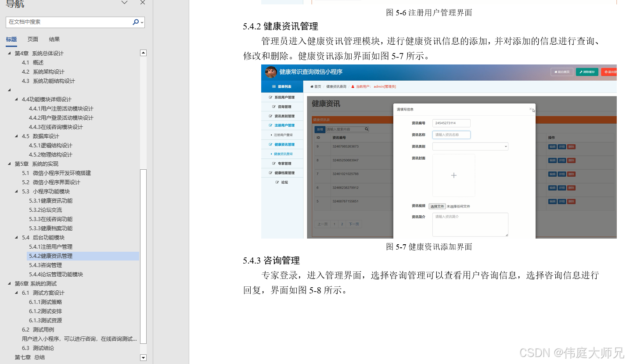Image resolution: width=626 pixels, height=364 pixels.
Task: Click the paragraph starting '管理员进入健康资讯管理模块'
Action: pyautogui.click(x=421, y=49)
